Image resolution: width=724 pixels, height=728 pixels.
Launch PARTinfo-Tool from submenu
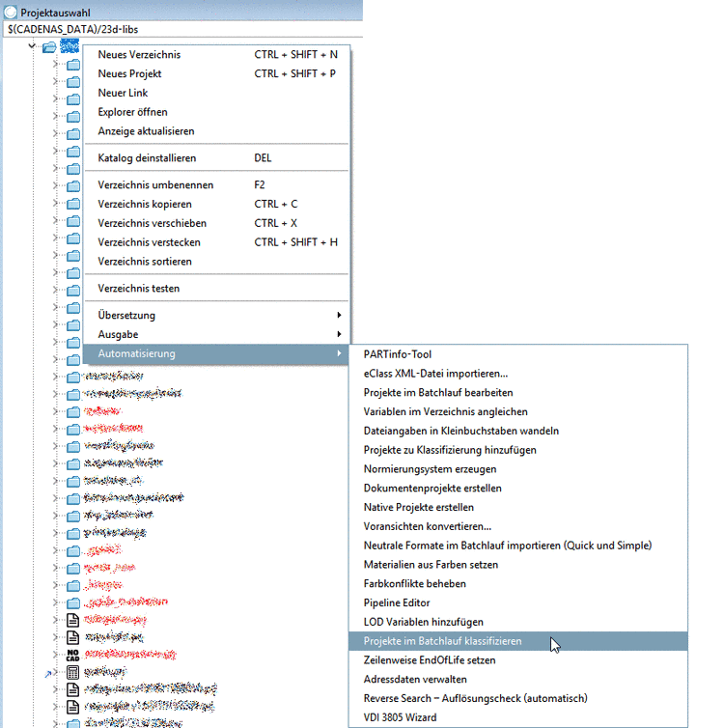click(518, 354)
